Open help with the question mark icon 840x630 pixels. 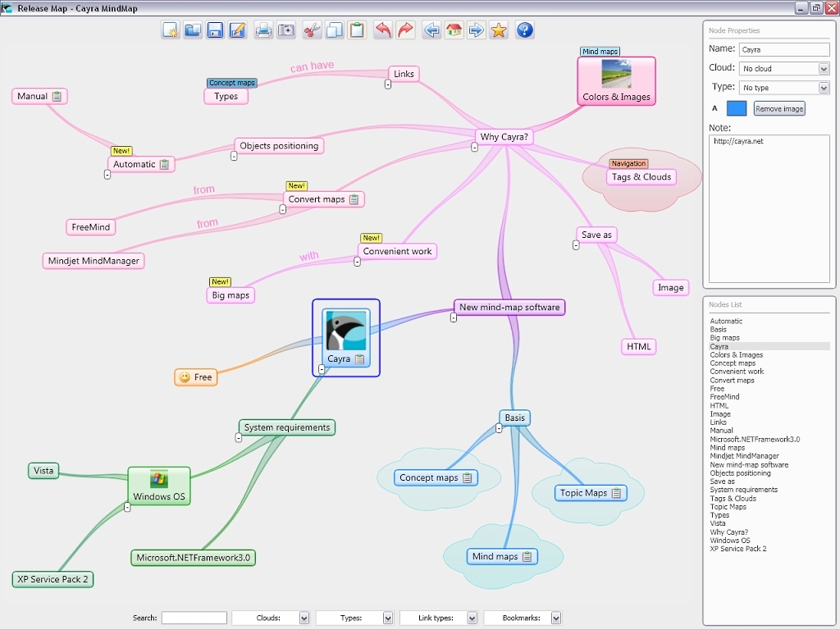(x=524, y=30)
